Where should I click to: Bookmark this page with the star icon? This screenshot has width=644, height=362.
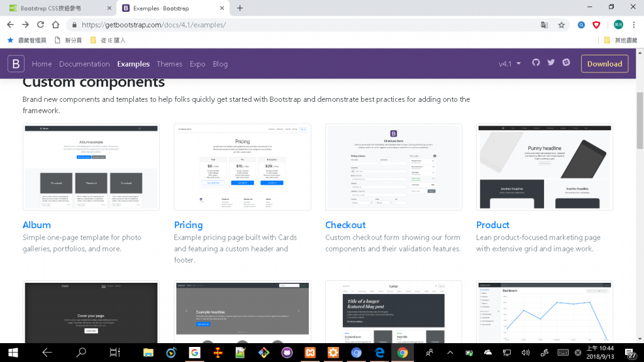(x=562, y=25)
